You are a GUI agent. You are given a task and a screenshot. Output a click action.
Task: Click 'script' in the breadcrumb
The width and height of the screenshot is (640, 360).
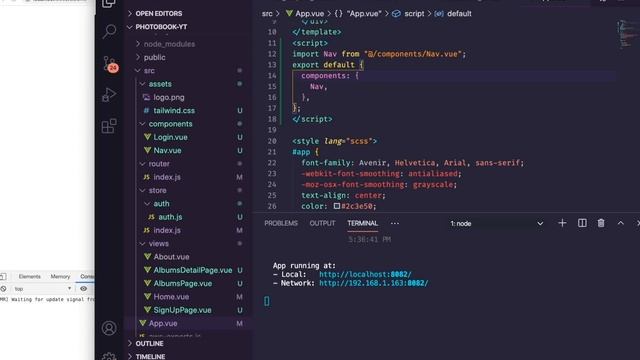(414, 13)
